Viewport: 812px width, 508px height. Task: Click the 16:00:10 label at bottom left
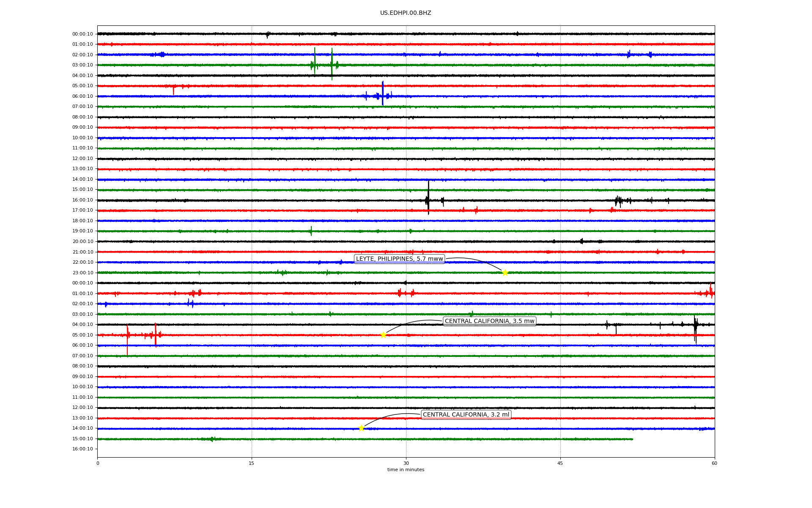coord(82,449)
